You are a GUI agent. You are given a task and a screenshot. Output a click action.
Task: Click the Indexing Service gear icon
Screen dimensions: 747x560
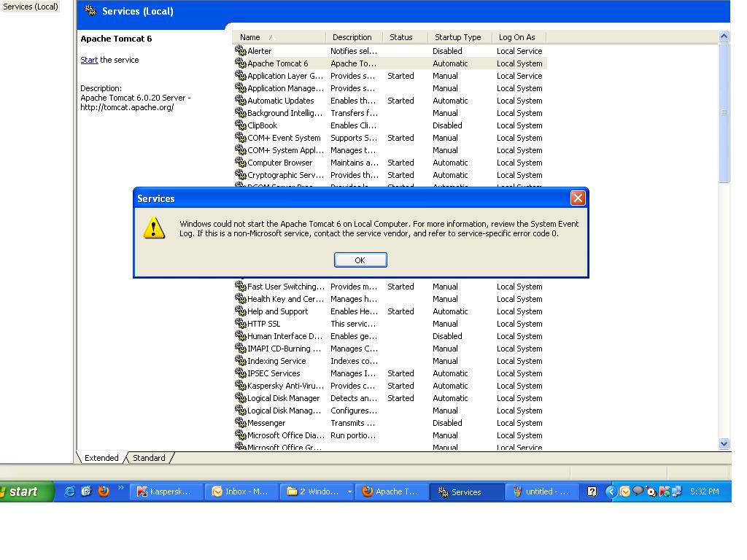tap(241, 360)
